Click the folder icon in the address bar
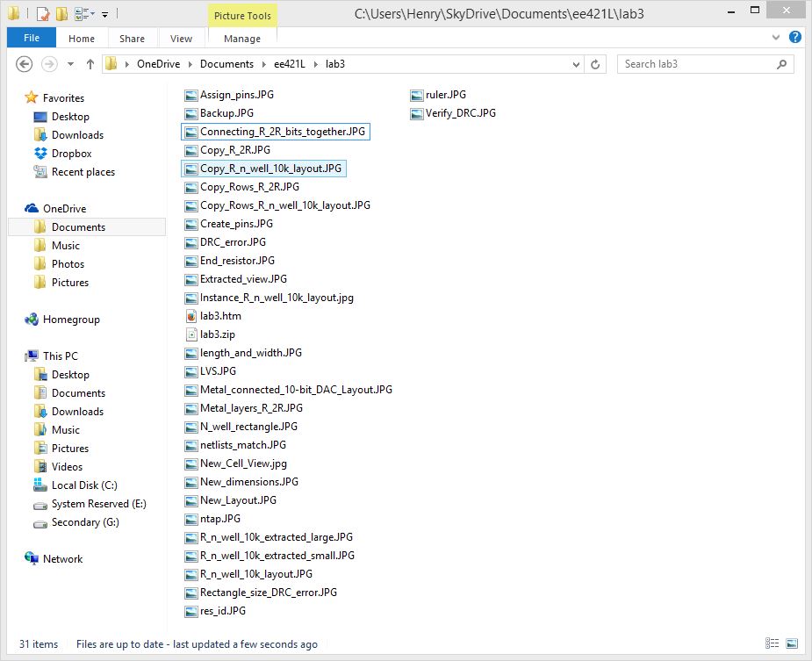The image size is (812, 661). point(110,63)
